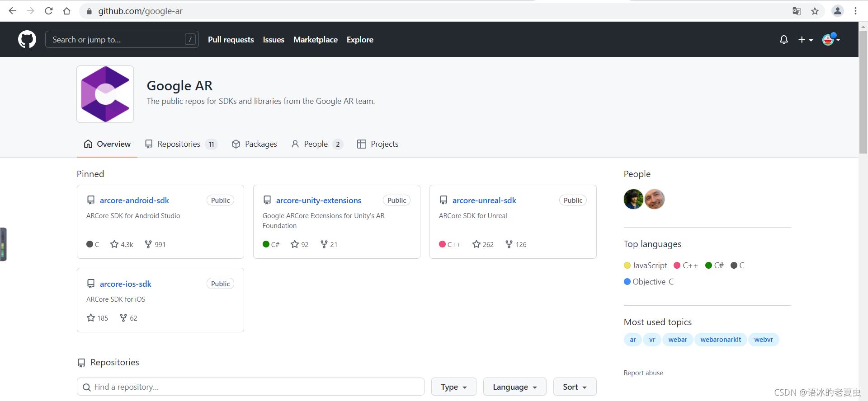View stargazers of arcore-ios-sdk (185)
The image size is (868, 401).
coord(97,318)
